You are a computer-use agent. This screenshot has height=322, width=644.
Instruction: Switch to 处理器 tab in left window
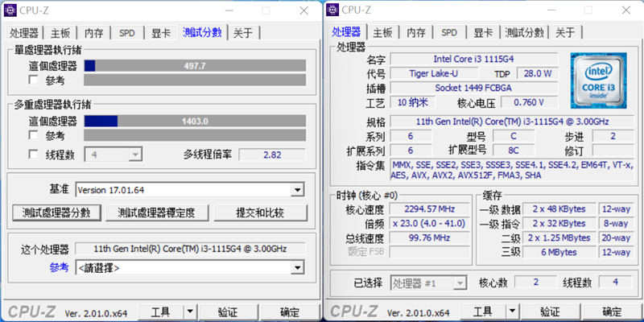[24, 33]
